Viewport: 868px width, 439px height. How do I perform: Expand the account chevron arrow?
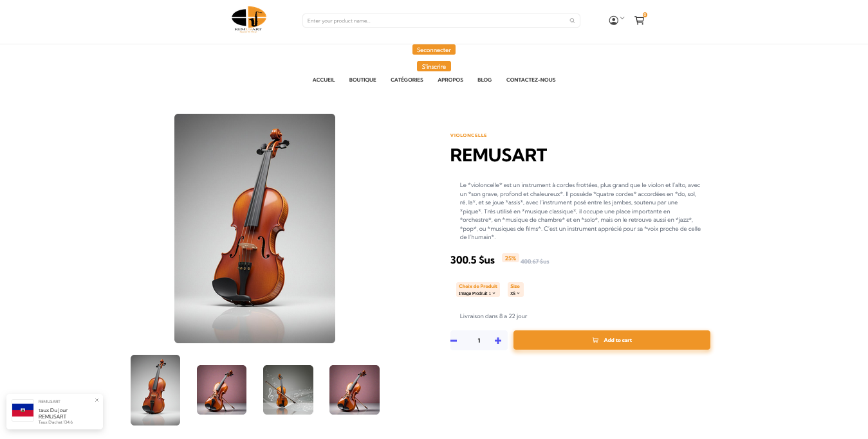click(622, 18)
